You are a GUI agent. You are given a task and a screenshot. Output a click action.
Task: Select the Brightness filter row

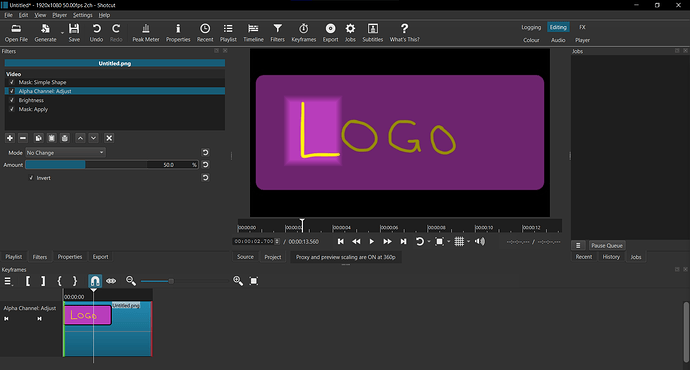tap(115, 100)
